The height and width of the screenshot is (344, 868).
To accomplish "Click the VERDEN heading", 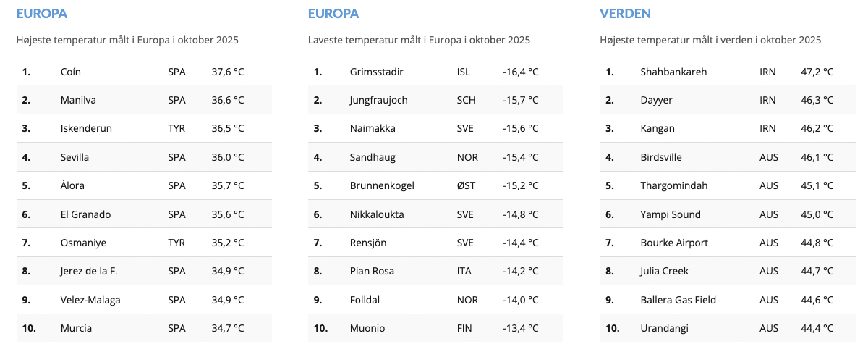I will 625,13.
